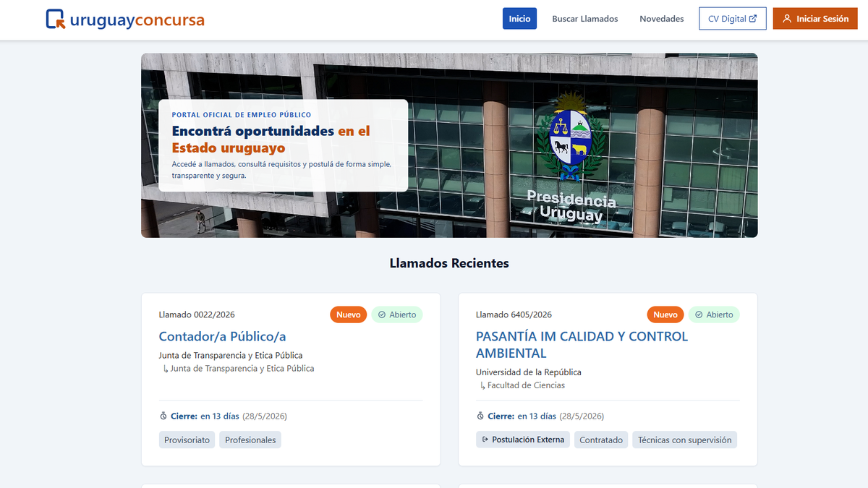This screenshot has width=868, height=488.
Task: Click Universidad de la República text
Action: point(529,372)
